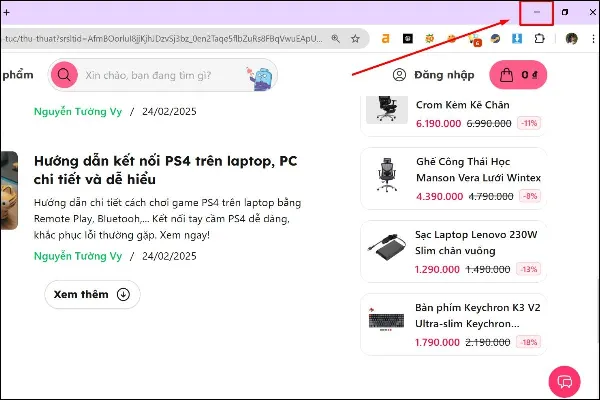Click the -8% discount badge
Screen dimensions: 600x400
[x=530, y=196]
